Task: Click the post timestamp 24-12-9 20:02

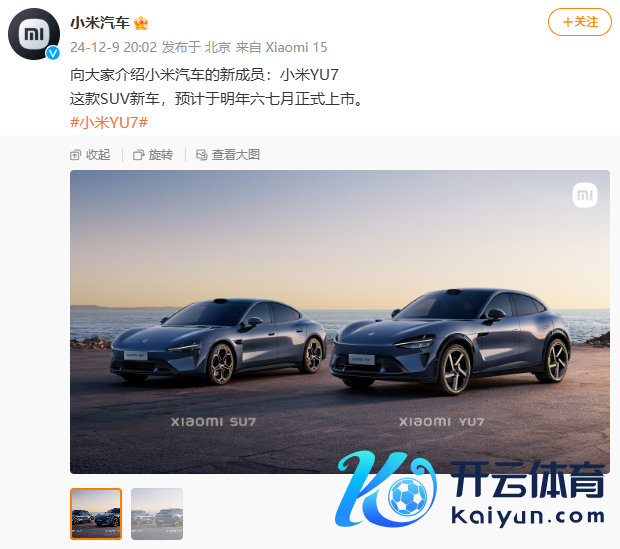Action: pos(113,47)
